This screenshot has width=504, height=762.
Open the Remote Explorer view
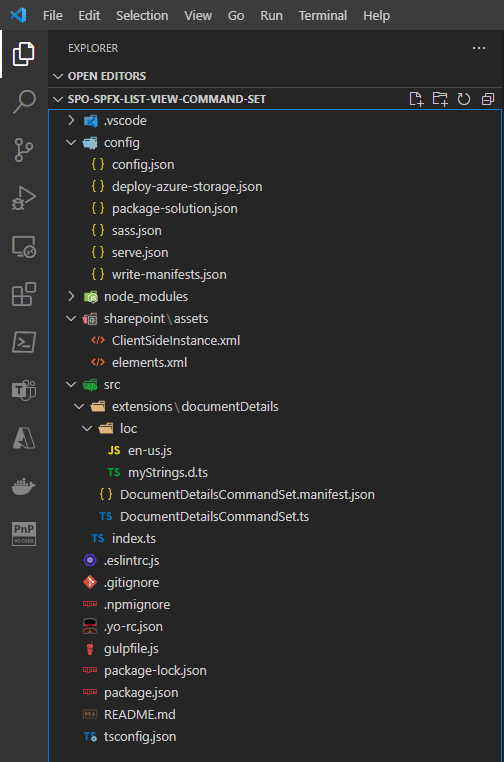pyautogui.click(x=24, y=246)
